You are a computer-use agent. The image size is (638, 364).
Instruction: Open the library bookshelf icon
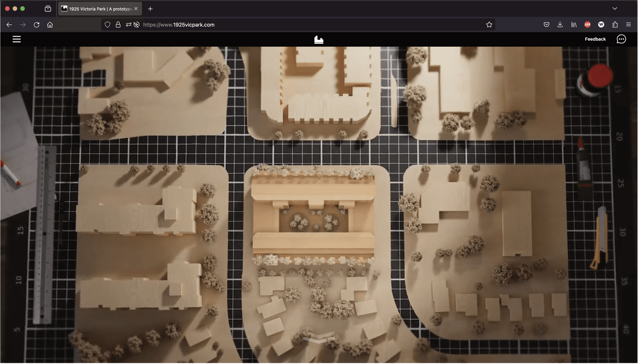coord(574,25)
